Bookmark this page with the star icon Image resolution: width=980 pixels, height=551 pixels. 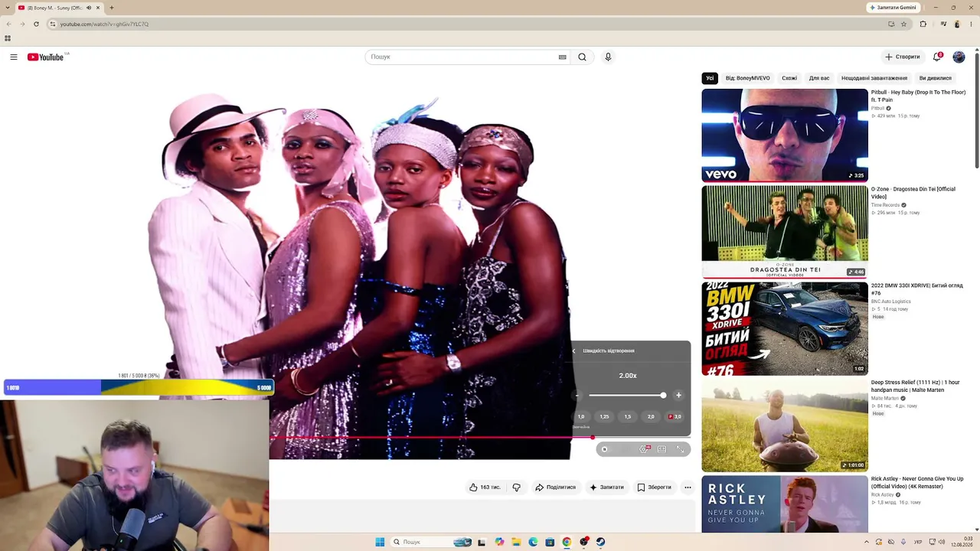903,24
